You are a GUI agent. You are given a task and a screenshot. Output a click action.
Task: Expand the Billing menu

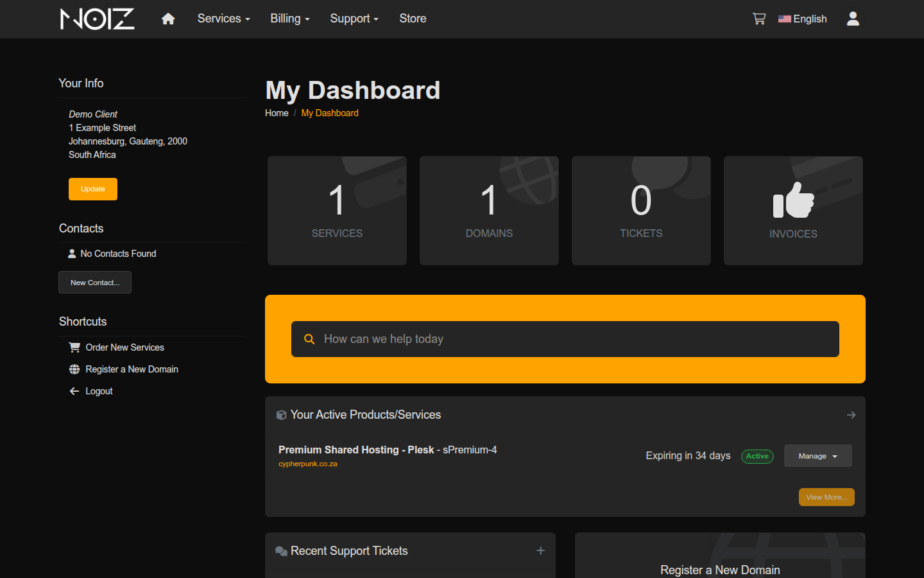290,19
